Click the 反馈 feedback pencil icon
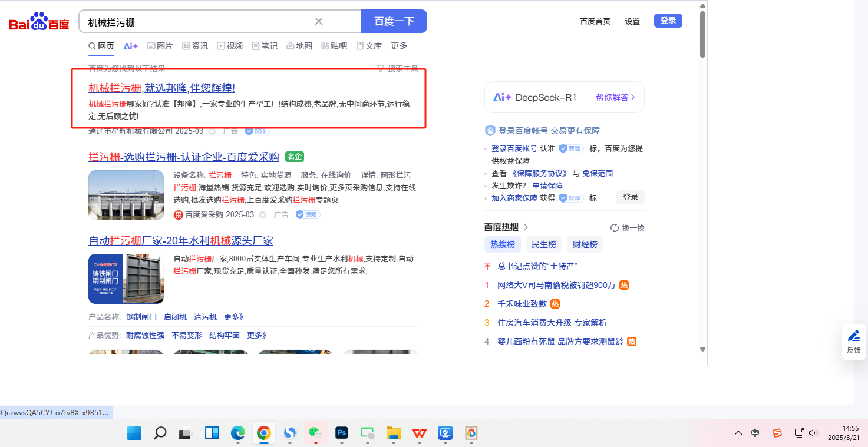The width and height of the screenshot is (868, 447). [x=853, y=336]
